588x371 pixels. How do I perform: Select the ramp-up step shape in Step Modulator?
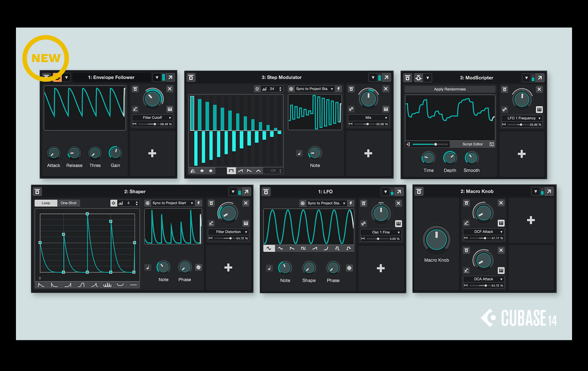[x=240, y=171]
